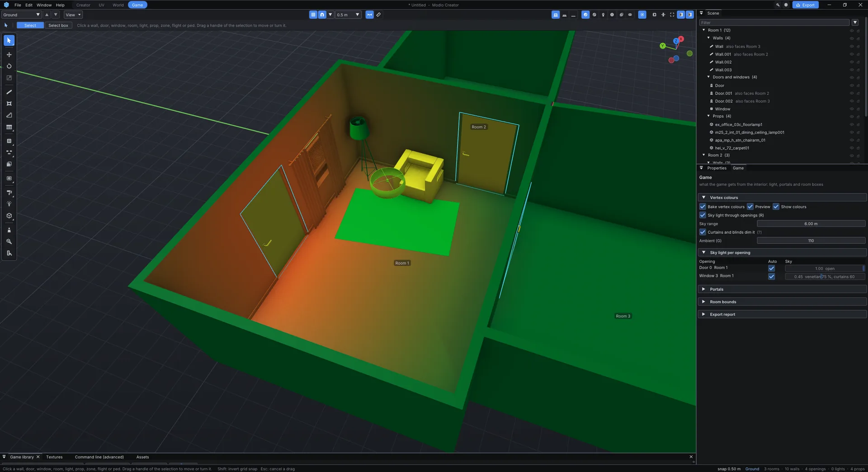Viewport: 868px width, 472px height.
Task: Open the Properties panel tab
Action: tap(717, 168)
